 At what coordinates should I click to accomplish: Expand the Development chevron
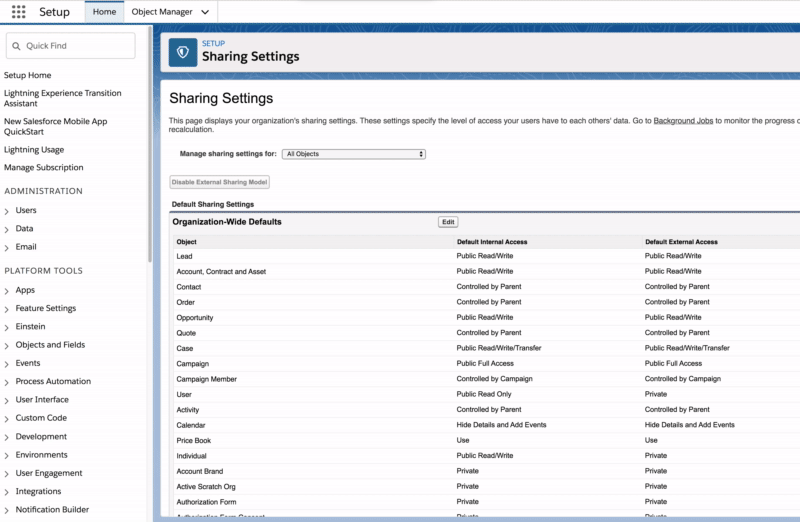click(x=7, y=437)
